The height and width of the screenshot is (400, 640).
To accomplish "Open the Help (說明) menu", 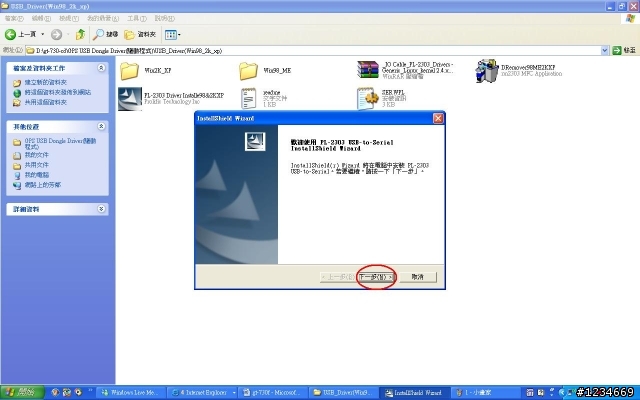I will pyautogui.click(x=164, y=18).
